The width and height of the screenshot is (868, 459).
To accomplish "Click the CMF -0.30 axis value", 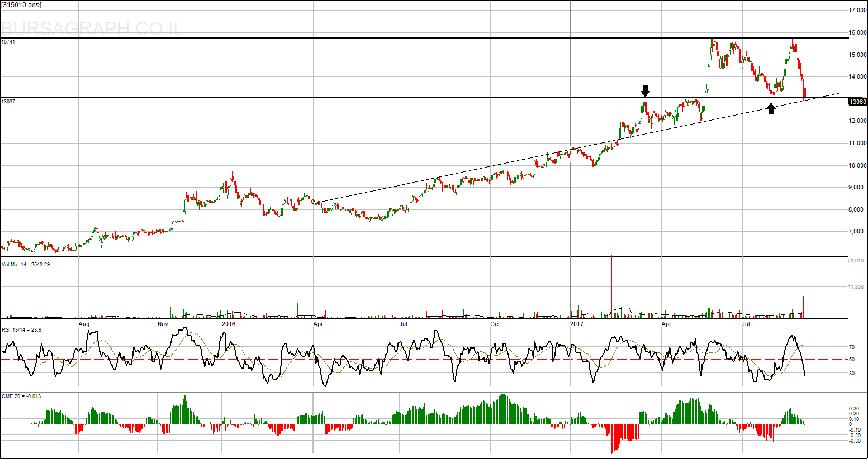I will tap(854, 441).
